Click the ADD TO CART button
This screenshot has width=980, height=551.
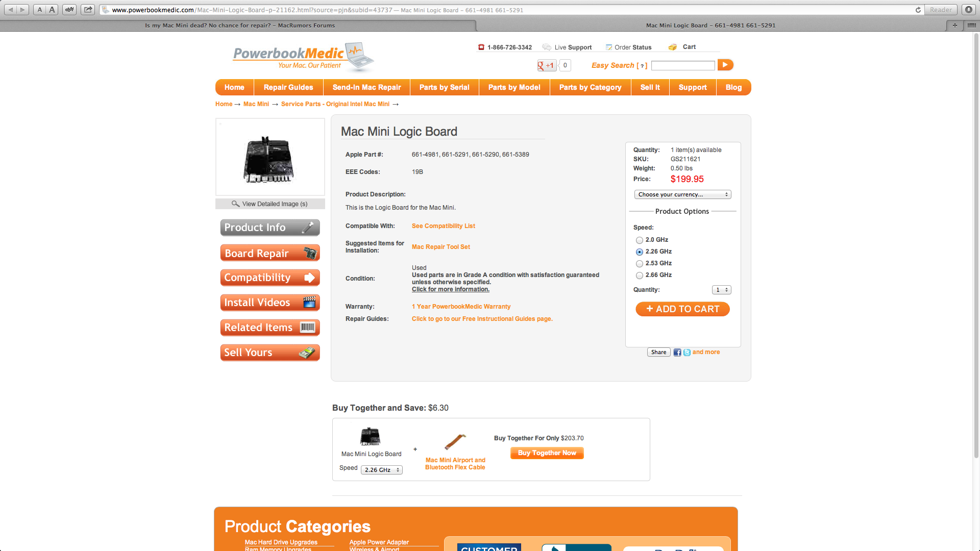682,309
